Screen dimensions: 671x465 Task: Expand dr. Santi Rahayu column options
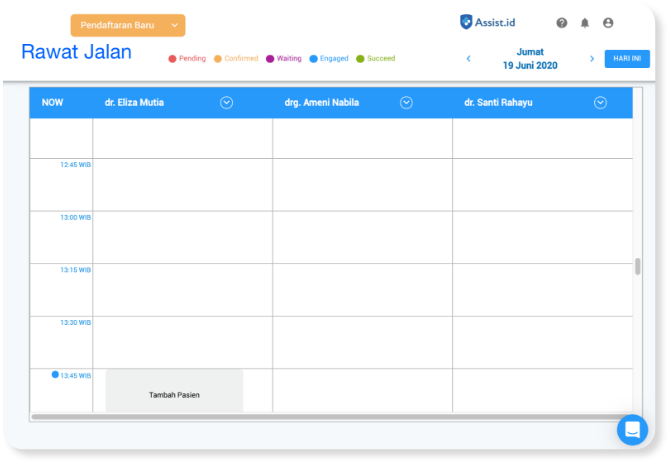pyautogui.click(x=600, y=103)
